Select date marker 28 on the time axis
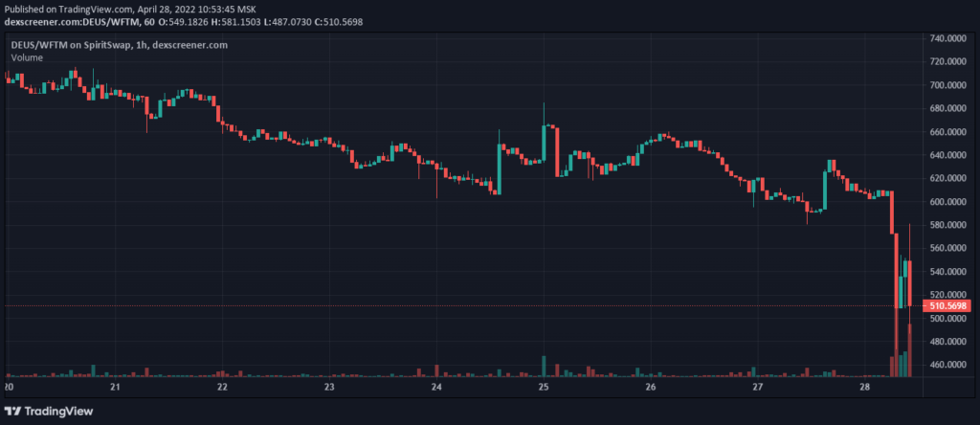 tap(863, 388)
